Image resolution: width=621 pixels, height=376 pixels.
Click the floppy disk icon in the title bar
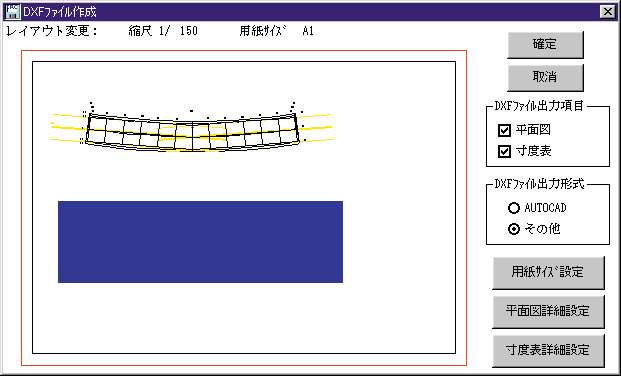[x=12, y=12]
